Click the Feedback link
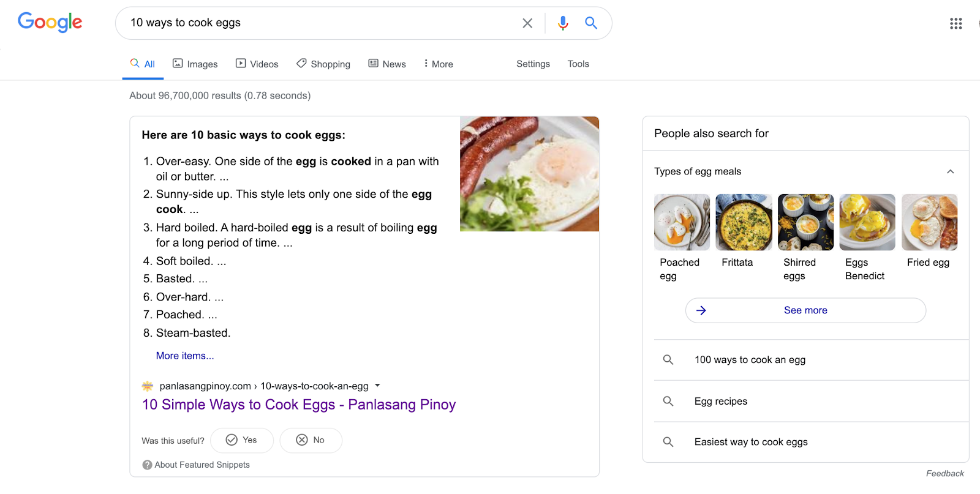 [x=945, y=473]
